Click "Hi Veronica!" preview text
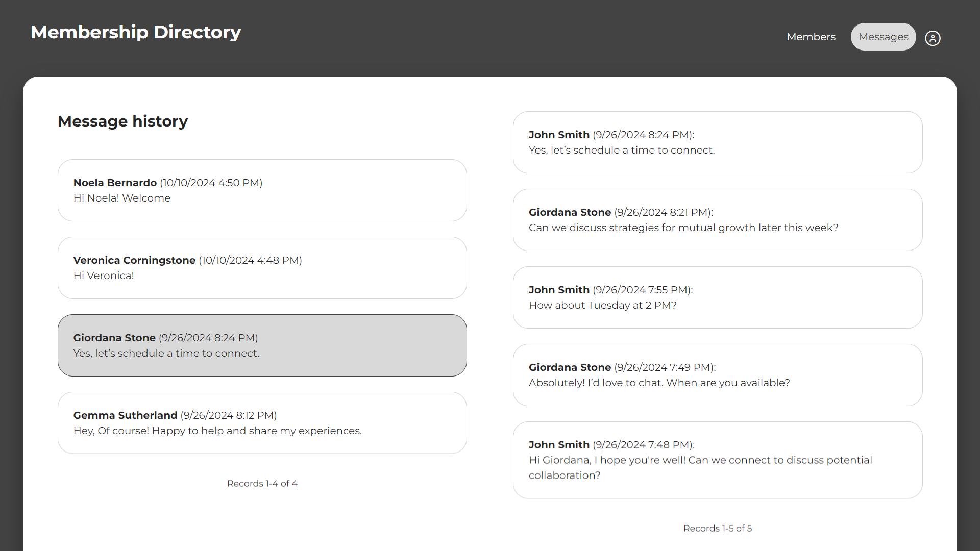Screen dimensions: 980x551 [104, 275]
